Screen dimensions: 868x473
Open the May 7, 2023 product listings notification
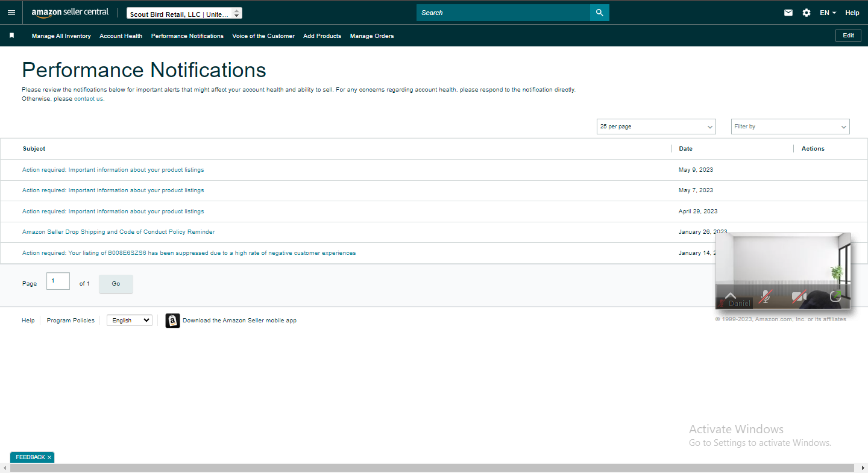tap(113, 190)
